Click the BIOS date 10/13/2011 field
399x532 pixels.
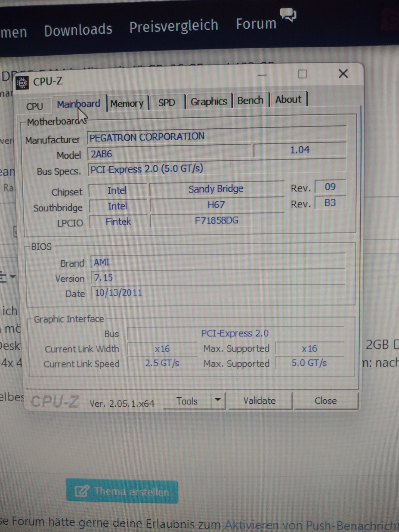click(218, 292)
